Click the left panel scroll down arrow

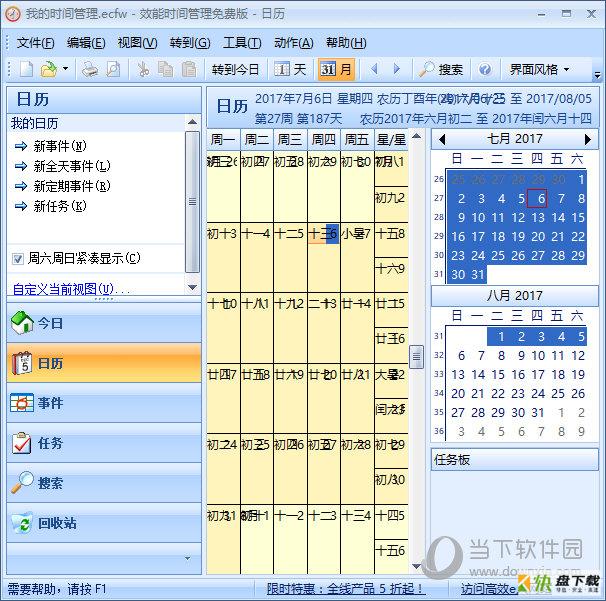[x=192, y=288]
